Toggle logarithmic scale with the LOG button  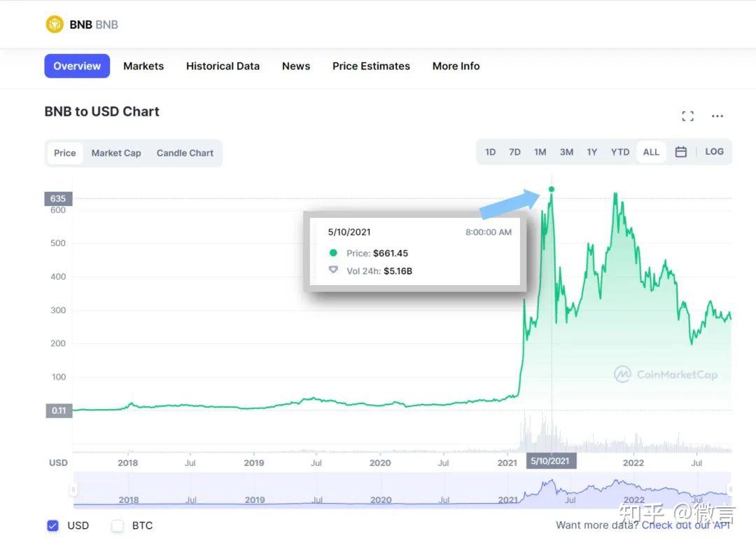coord(714,151)
